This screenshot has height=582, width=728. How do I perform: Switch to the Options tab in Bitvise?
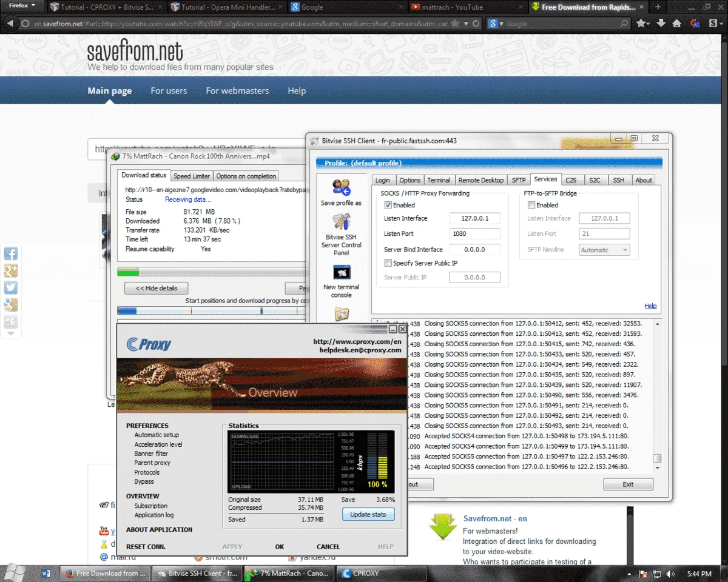(409, 180)
